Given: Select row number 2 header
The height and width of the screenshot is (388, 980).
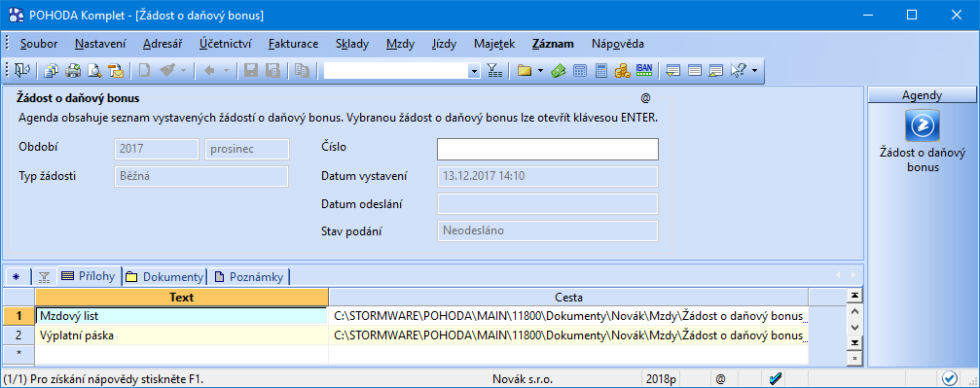Looking at the screenshot, I should pyautogui.click(x=18, y=335).
